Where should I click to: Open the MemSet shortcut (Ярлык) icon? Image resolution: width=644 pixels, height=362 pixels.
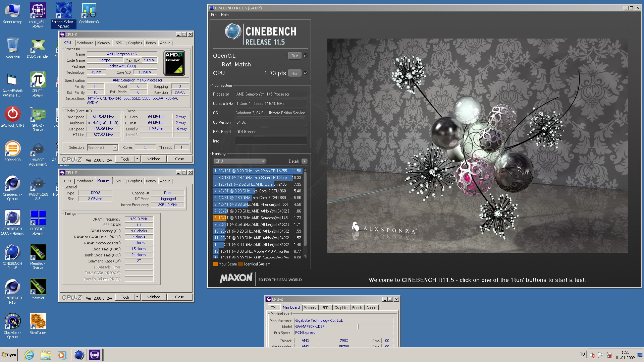coord(38,257)
